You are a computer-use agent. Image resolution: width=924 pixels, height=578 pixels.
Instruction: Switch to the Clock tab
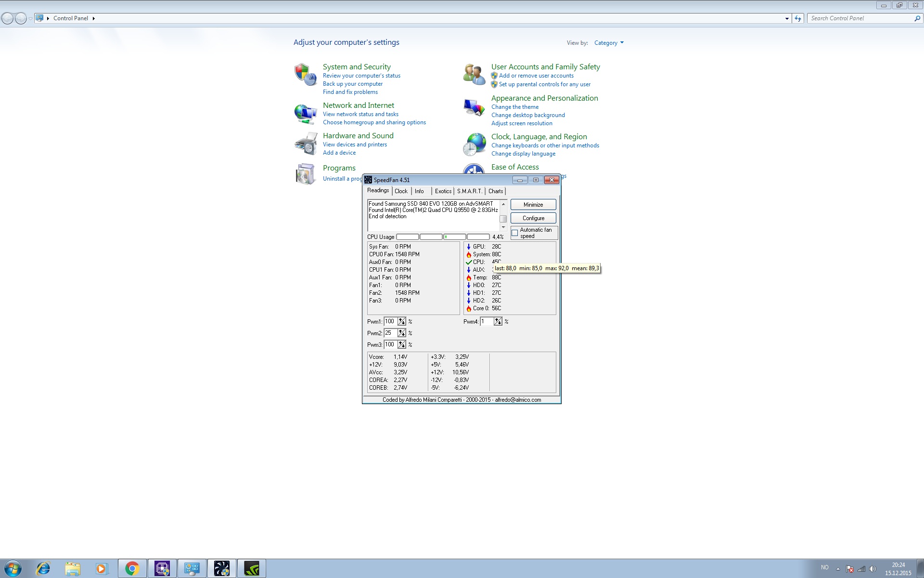401,191
